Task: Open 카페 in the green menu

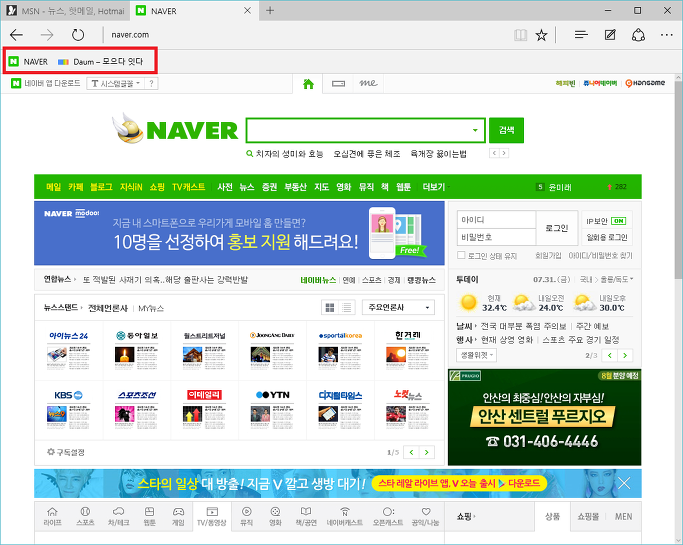Action: coord(75,187)
